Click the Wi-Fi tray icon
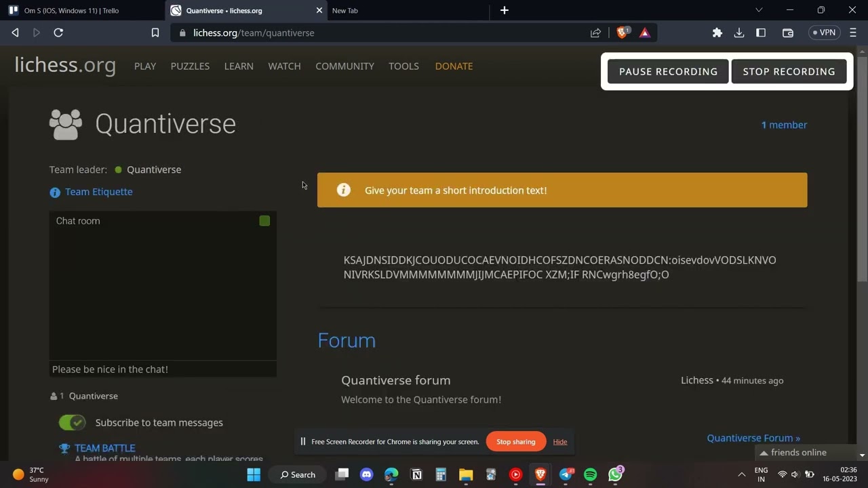The image size is (868, 488). 782,474
